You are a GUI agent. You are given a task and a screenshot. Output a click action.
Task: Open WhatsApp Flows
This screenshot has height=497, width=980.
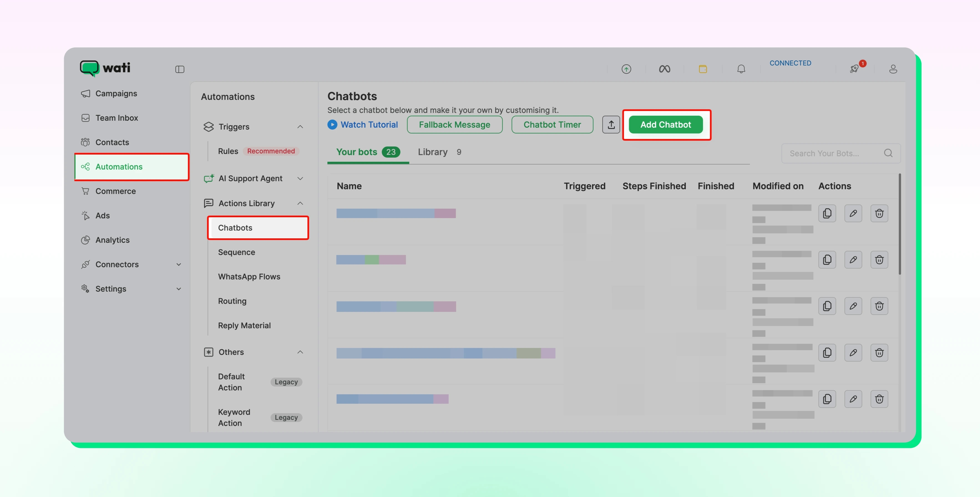coord(249,277)
